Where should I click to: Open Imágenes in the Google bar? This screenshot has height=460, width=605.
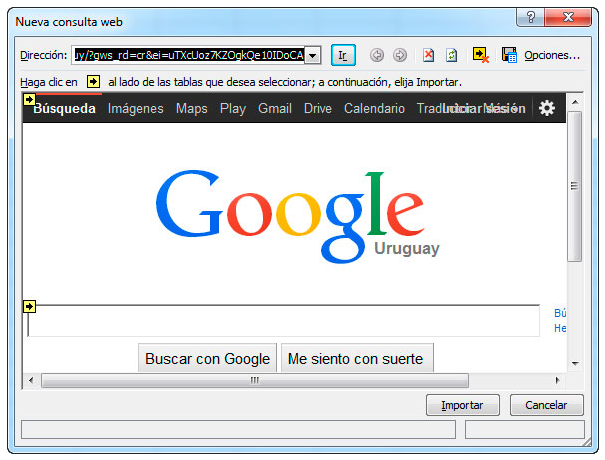click(x=135, y=108)
